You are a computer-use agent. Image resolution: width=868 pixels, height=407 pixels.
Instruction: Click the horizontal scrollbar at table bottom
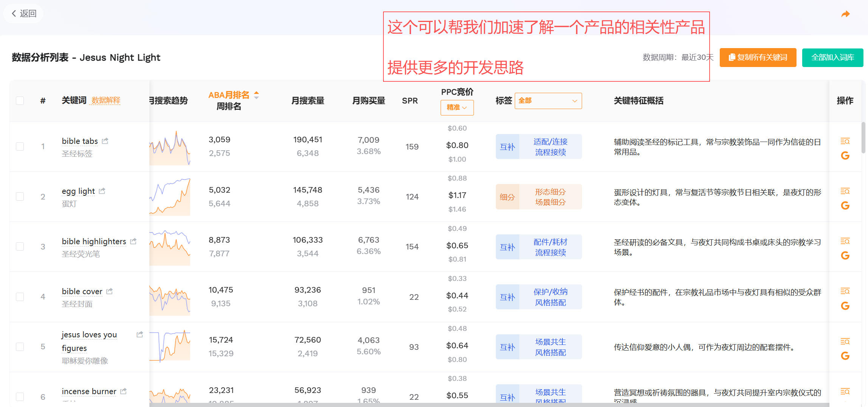(x=489, y=405)
